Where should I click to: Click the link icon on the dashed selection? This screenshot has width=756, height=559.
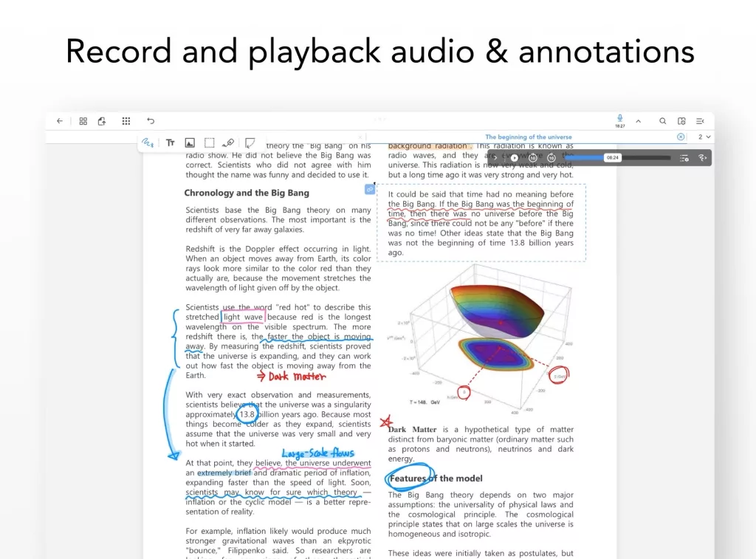370,190
